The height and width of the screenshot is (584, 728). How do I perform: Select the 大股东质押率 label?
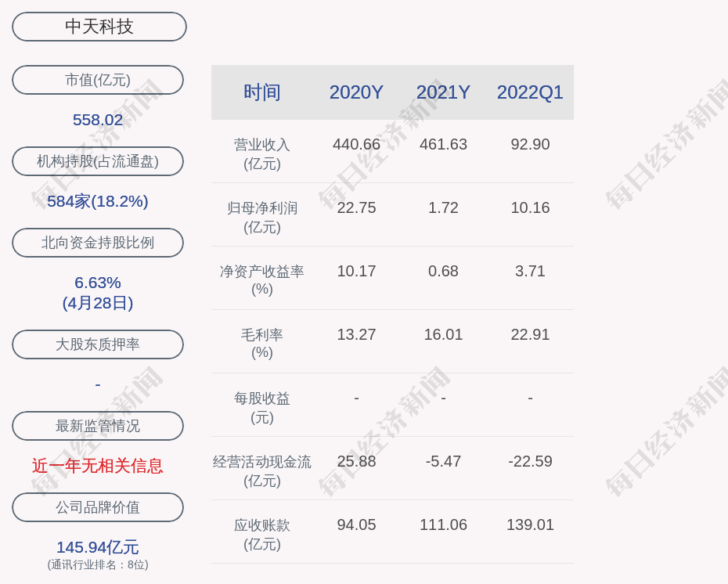(x=98, y=344)
